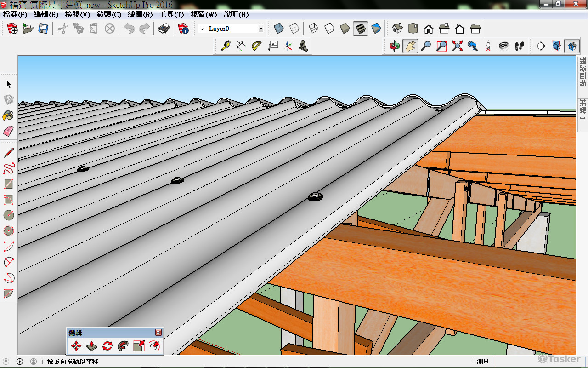588x368 pixels.
Task: Select the Eraser tool
Action: click(x=8, y=132)
